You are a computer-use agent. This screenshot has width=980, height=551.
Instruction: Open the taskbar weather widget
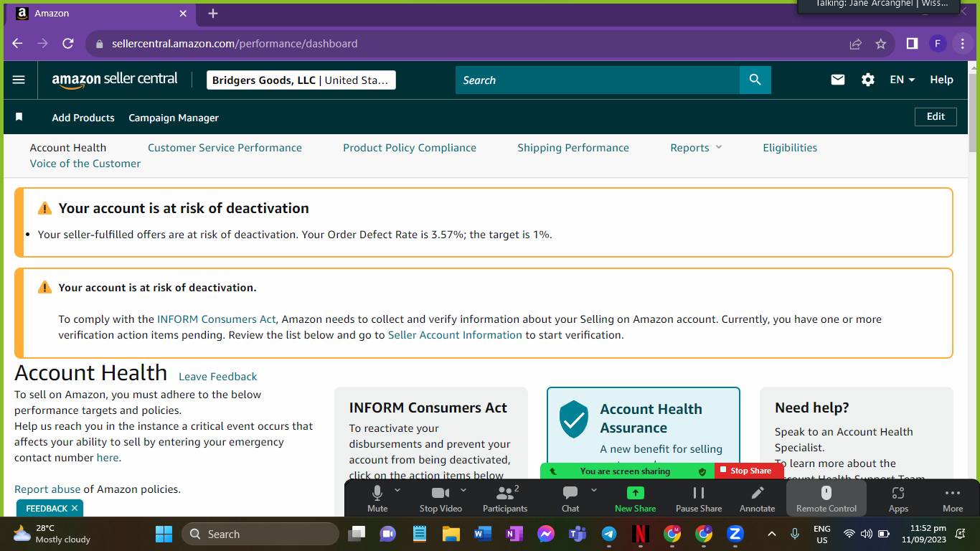pyautogui.click(x=52, y=534)
